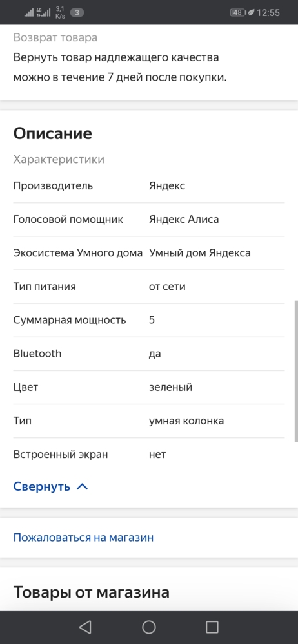Tap the Характеристики subsection label
The width and height of the screenshot is (298, 644).
[59, 159]
